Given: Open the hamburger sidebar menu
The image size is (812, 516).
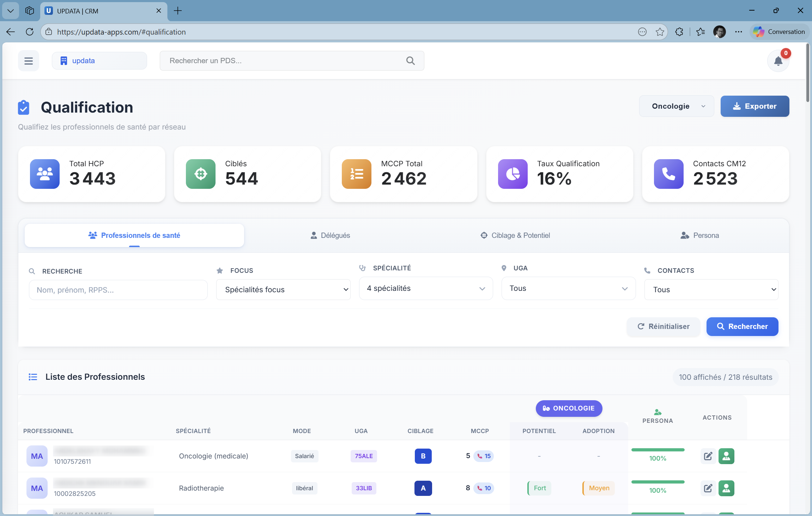Looking at the screenshot, I should pyautogui.click(x=29, y=61).
